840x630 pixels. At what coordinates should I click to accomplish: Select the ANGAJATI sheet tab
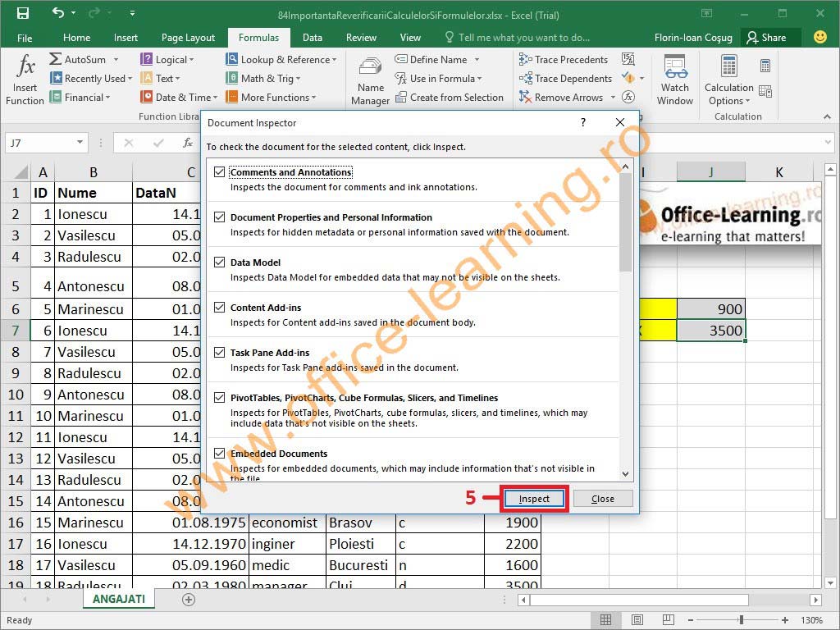pyautogui.click(x=119, y=599)
